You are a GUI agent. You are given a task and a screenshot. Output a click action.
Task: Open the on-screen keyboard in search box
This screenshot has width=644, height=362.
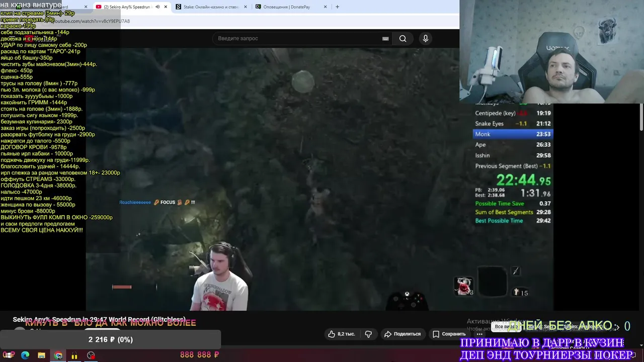[x=385, y=38]
